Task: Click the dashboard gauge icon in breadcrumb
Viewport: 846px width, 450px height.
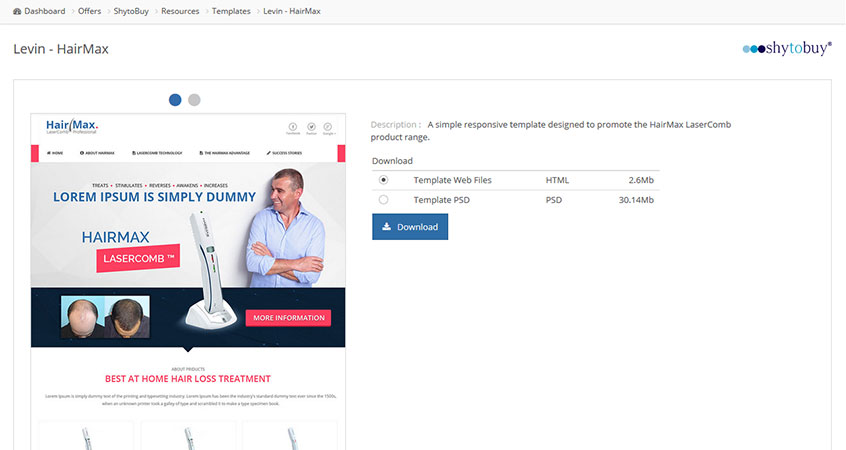Action: pos(17,11)
